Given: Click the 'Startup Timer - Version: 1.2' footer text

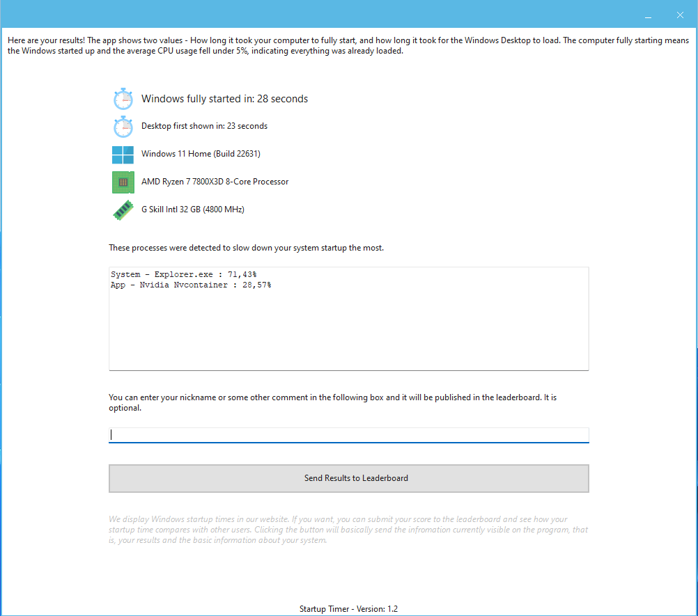Looking at the screenshot, I should [348, 609].
